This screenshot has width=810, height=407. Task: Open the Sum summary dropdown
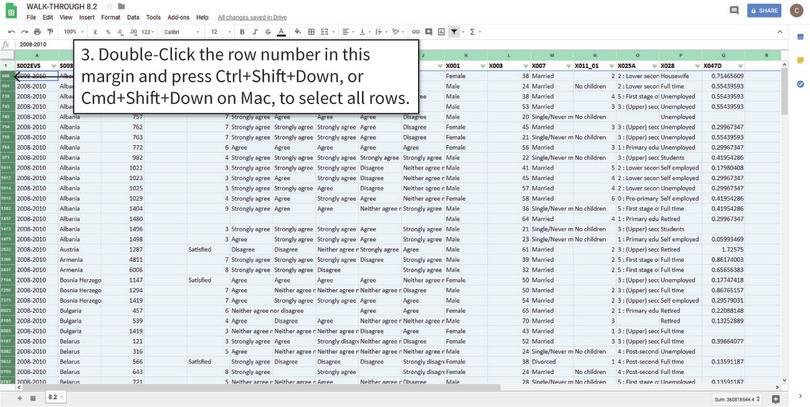click(737, 399)
